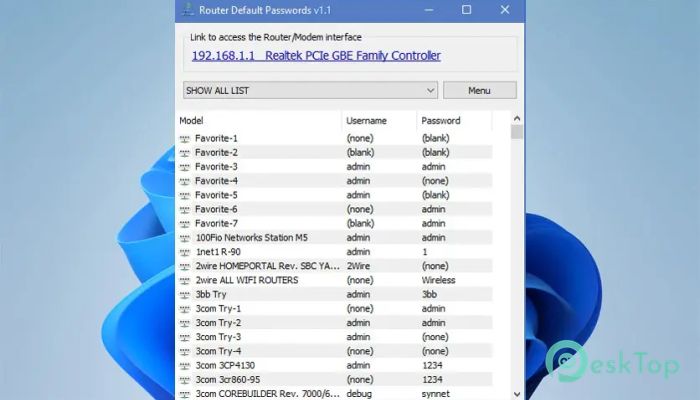The height and width of the screenshot is (400, 700).
Task: Select the 3bb Try entry
Action: point(211,295)
